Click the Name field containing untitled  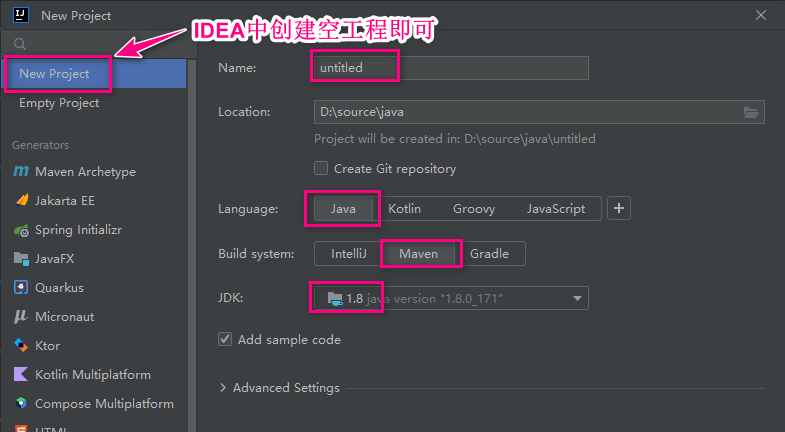451,68
